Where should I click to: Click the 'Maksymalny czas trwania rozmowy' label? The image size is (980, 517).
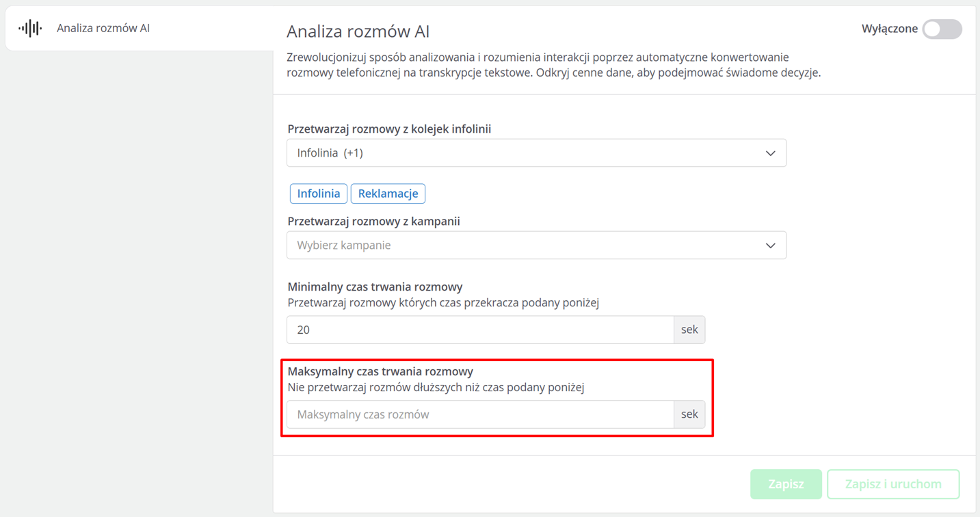click(380, 371)
